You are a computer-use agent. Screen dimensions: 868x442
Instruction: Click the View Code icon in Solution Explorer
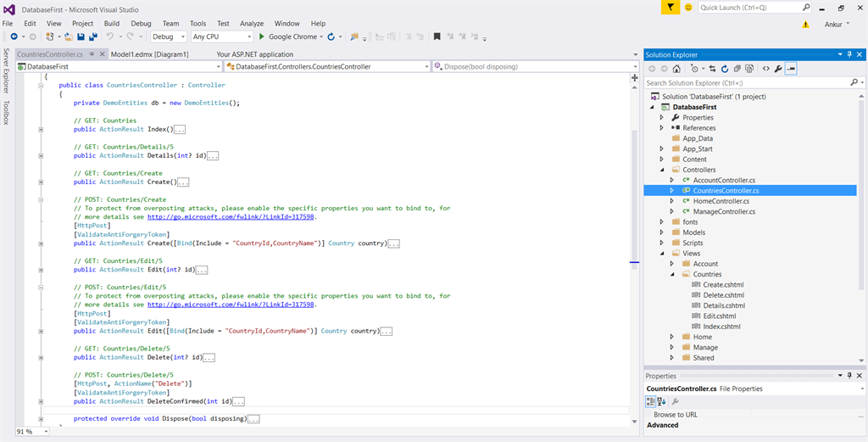tap(765, 69)
